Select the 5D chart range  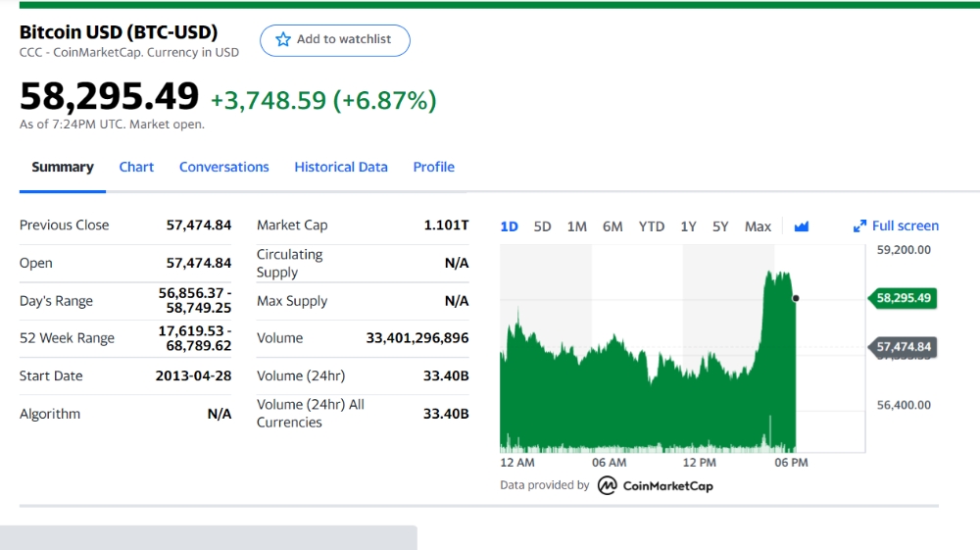pyautogui.click(x=543, y=226)
